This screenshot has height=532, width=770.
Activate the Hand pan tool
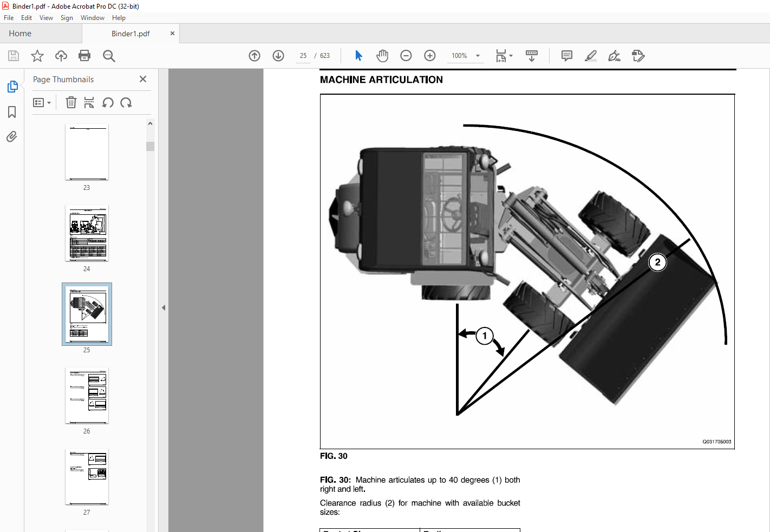click(382, 56)
